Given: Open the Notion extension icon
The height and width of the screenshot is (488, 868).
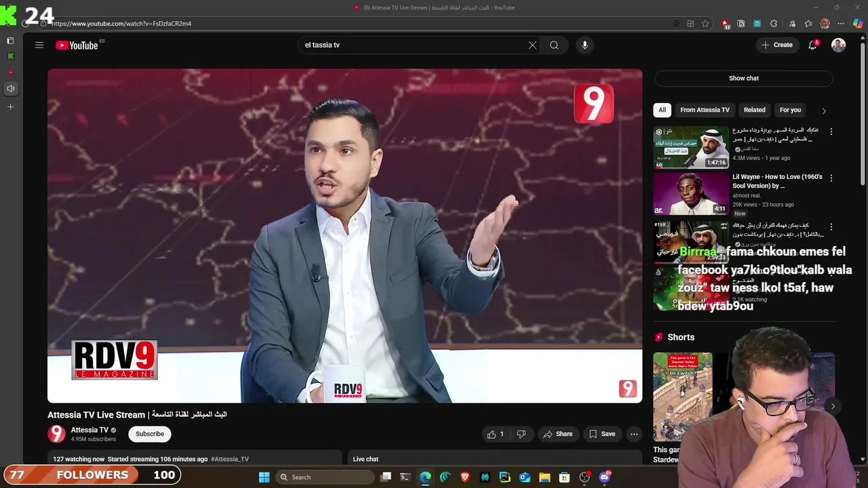Looking at the screenshot, I should 741,24.
